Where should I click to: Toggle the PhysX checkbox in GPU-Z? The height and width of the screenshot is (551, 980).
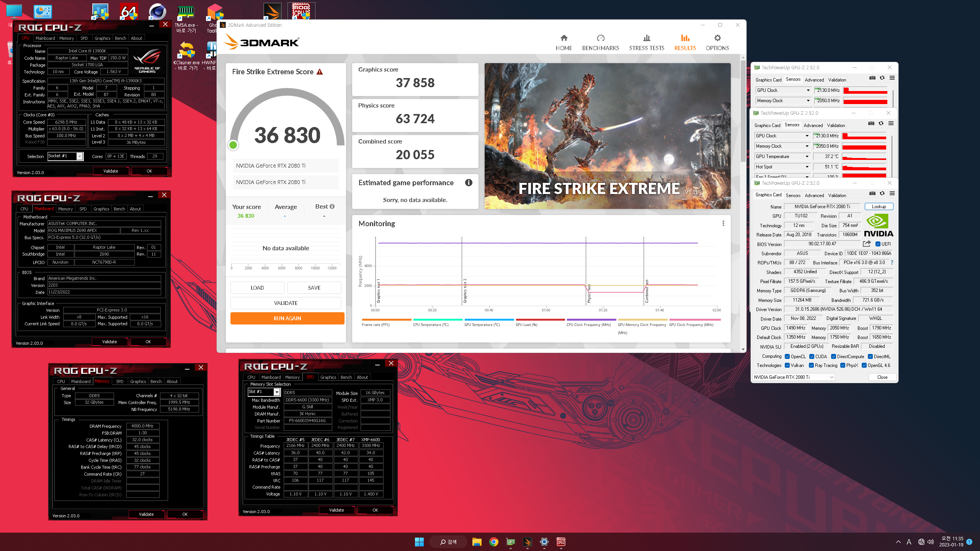[x=843, y=365]
